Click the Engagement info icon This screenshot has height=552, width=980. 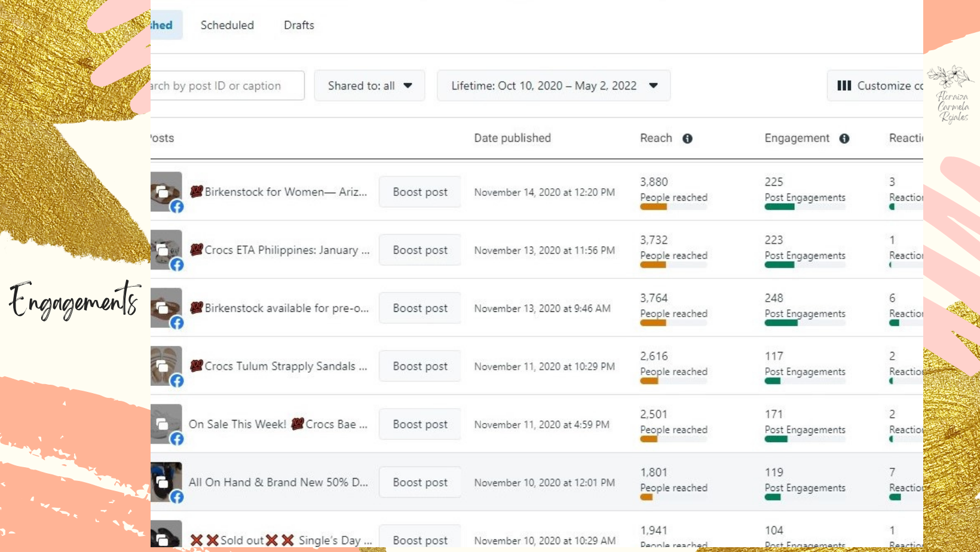pos(844,139)
